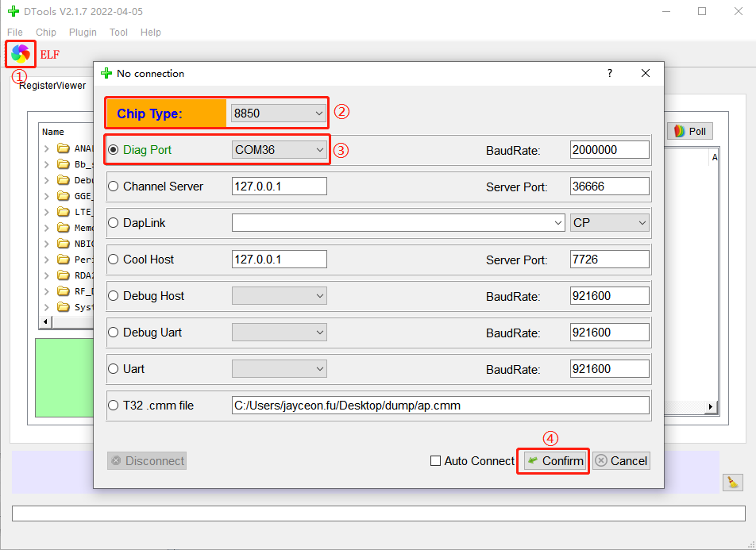756x550 pixels.
Task: Select the DapLink radio option
Action: [114, 223]
